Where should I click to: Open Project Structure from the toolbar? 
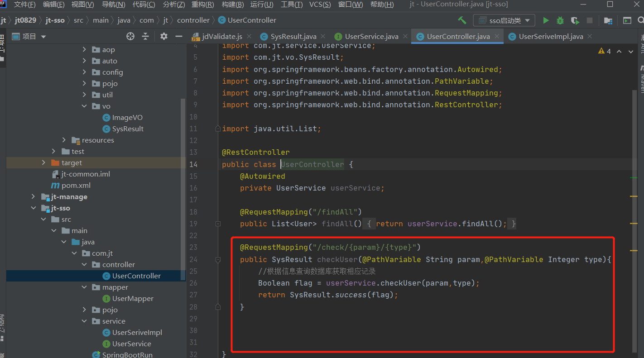point(608,20)
